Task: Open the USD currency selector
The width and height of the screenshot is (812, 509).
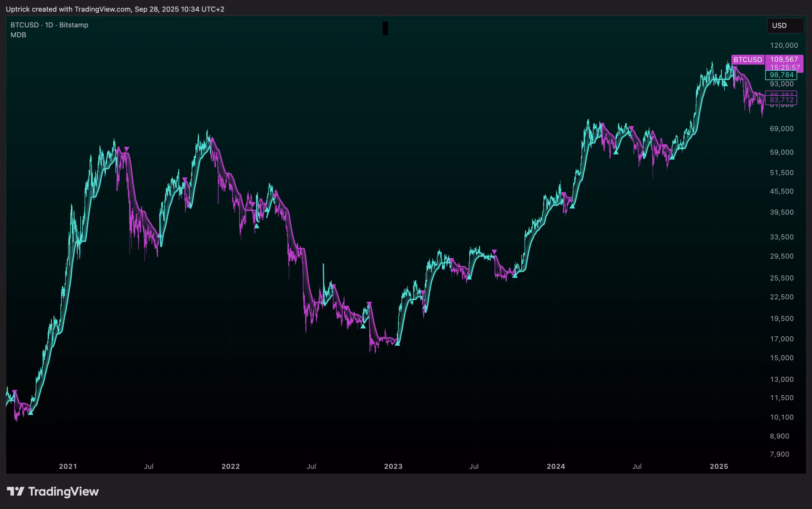Action: click(x=785, y=26)
